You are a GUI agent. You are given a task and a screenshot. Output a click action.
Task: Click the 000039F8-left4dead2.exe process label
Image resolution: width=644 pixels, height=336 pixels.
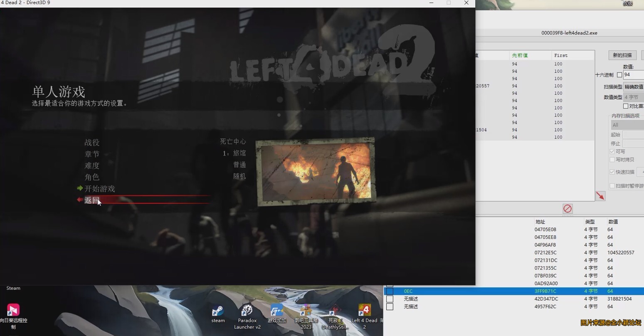[569, 33]
